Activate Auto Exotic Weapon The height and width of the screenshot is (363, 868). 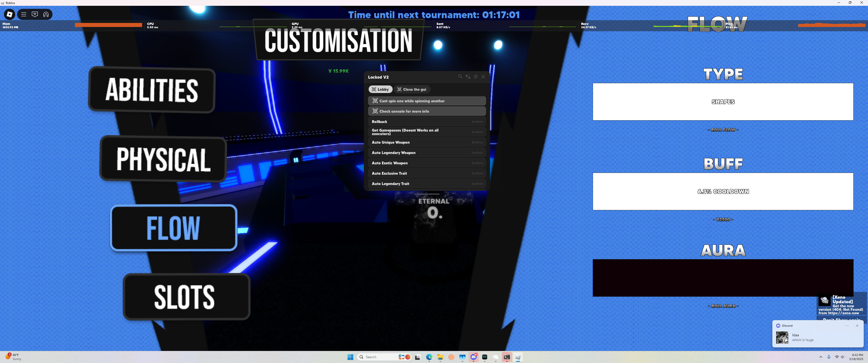click(x=427, y=163)
